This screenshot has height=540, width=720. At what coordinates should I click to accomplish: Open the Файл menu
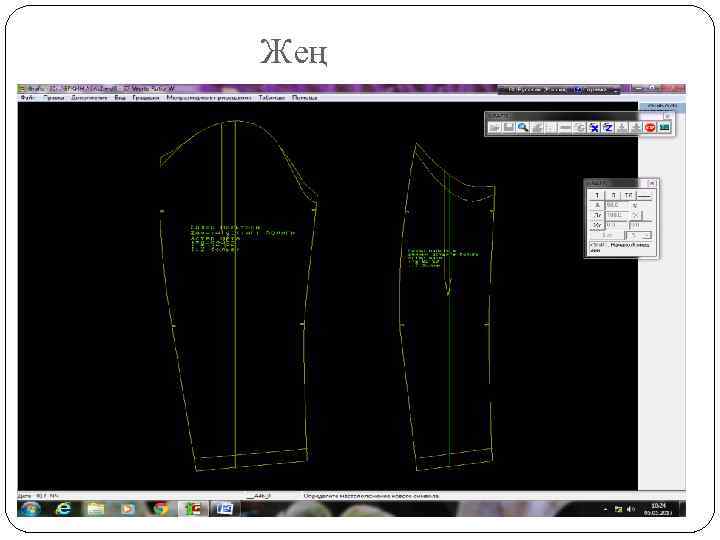(27, 98)
